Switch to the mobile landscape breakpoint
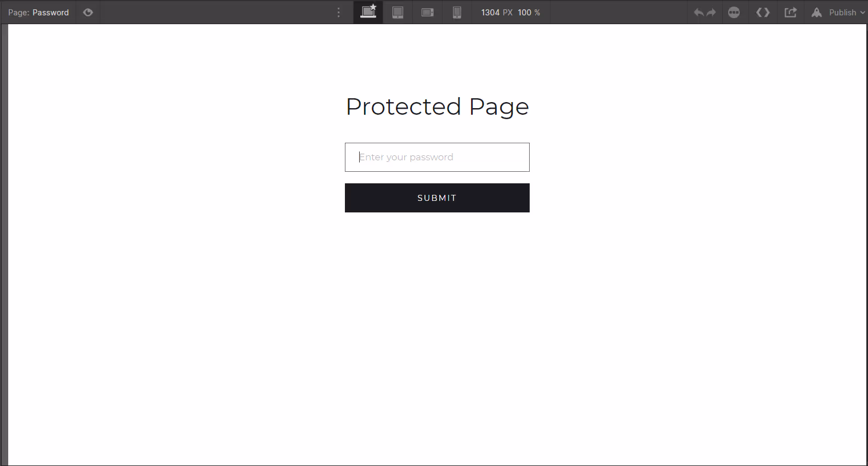 click(428, 13)
